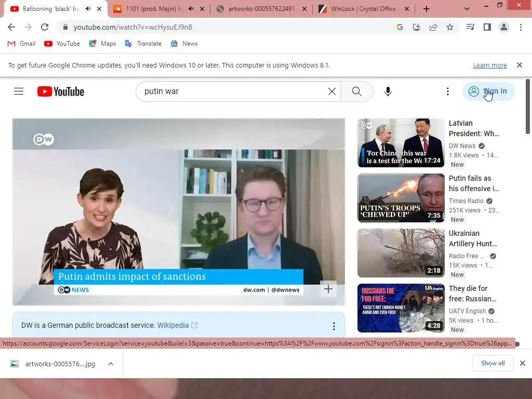Go back with the browser back arrow
Image resolution: width=532 pixels, height=399 pixels.
click(11, 27)
